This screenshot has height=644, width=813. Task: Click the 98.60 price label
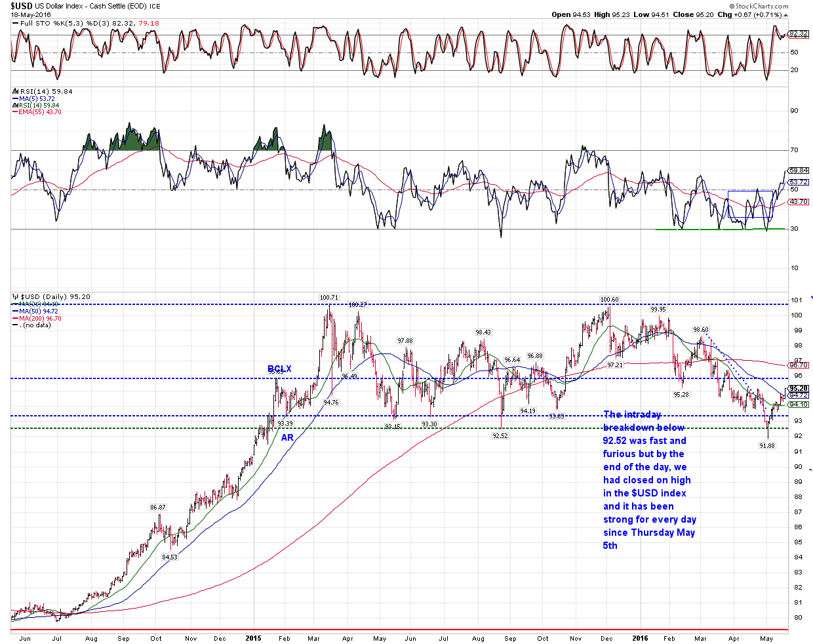[x=701, y=330]
